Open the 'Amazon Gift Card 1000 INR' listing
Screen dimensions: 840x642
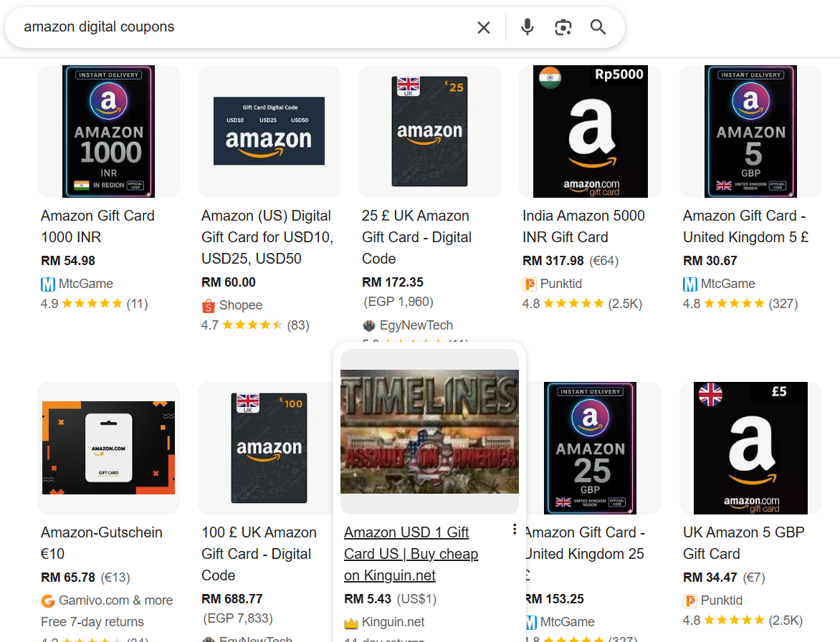pyautogui.click(x=97, y=226)
